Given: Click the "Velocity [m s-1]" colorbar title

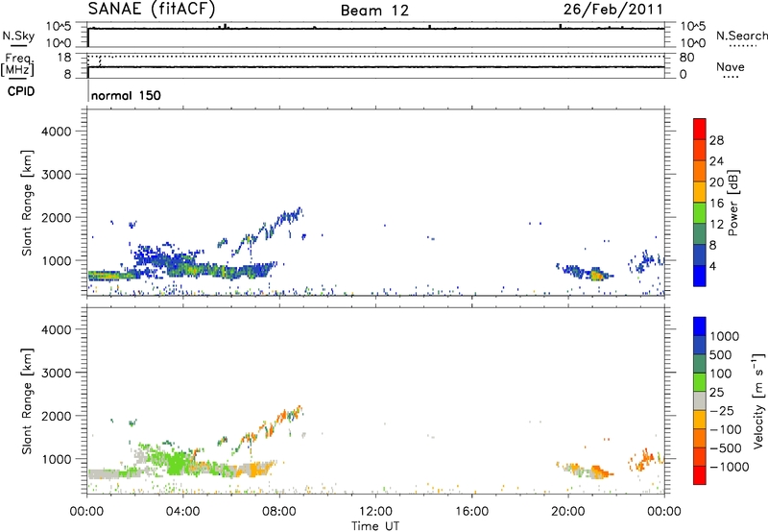Looking at the screenshot, I should (x=758, y=400).
